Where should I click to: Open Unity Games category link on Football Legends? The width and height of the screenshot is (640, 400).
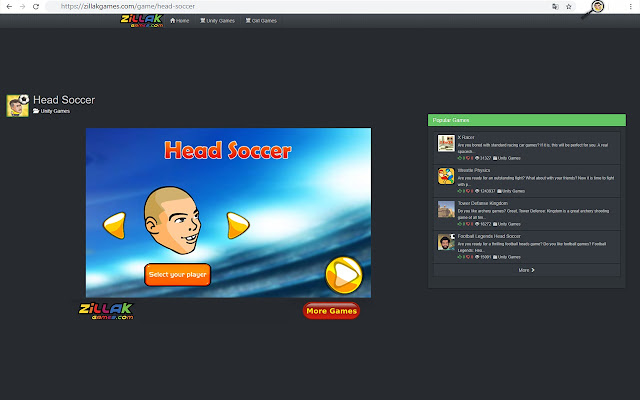point(507,257)
